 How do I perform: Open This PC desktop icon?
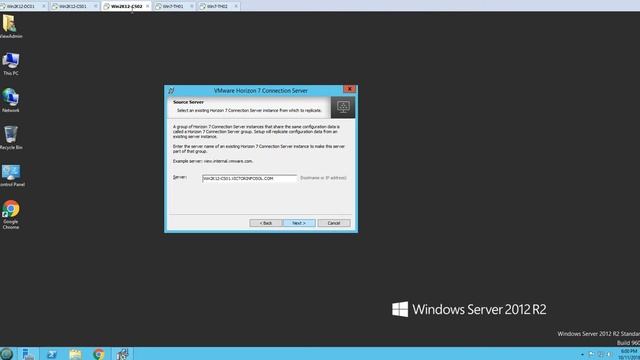tap(11, 64)
